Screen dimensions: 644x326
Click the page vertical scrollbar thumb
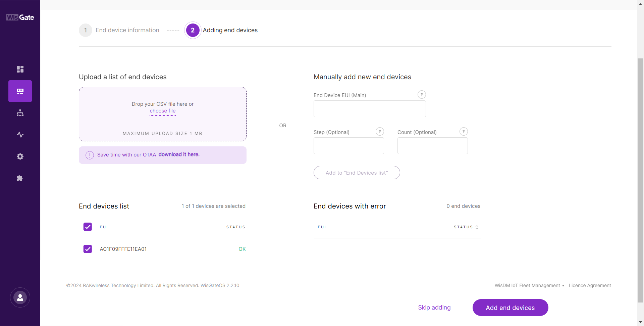pyautogui.click(x=641, y=181)
